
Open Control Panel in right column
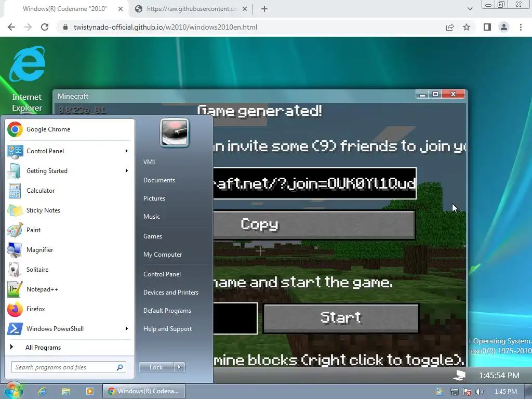[162, 274]
